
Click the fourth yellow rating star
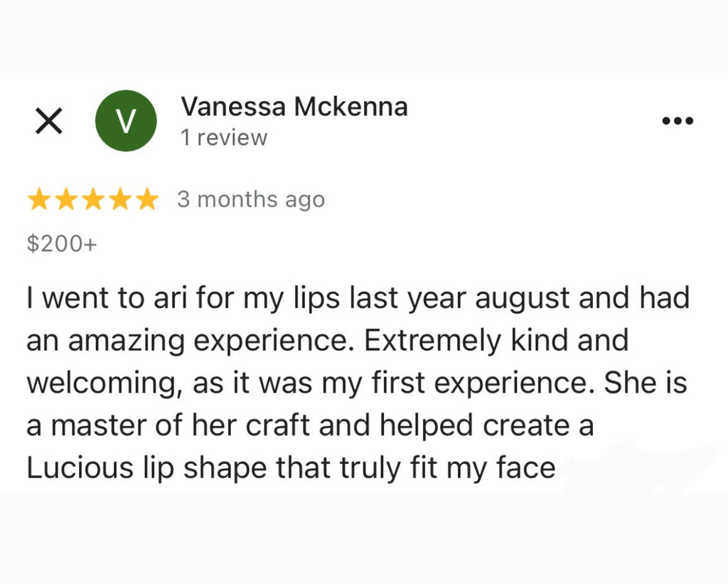[121, 199]
